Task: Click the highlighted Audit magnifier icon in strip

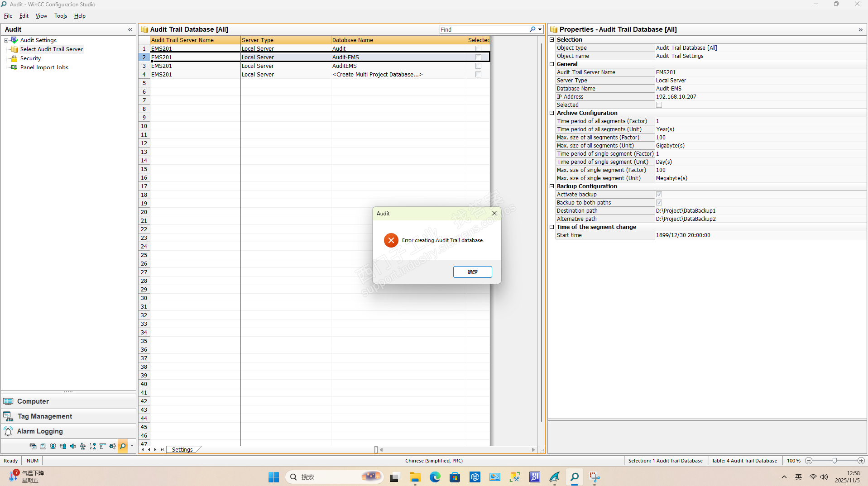Action: pos(123,446)
